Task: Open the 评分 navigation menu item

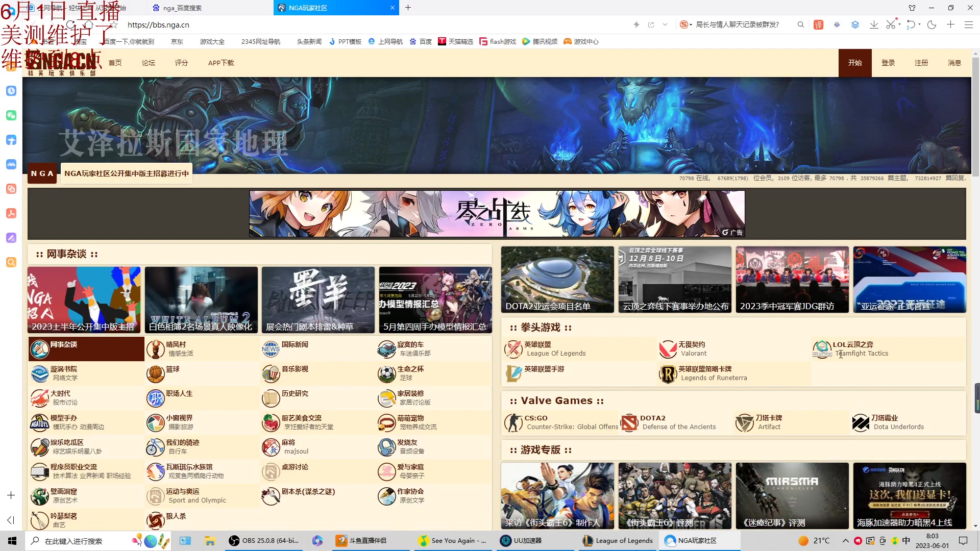Action: (x=181, y=63)
